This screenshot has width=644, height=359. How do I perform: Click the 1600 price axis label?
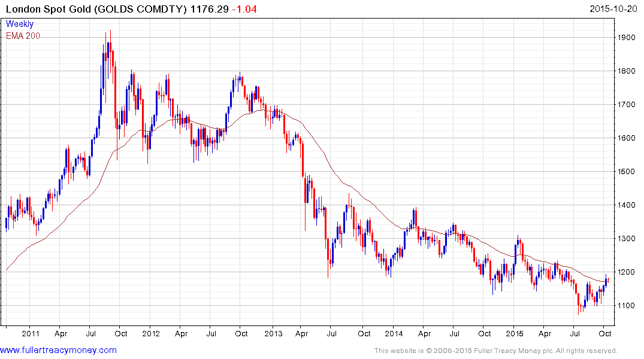pyautogui.click(x=627, y=138)
